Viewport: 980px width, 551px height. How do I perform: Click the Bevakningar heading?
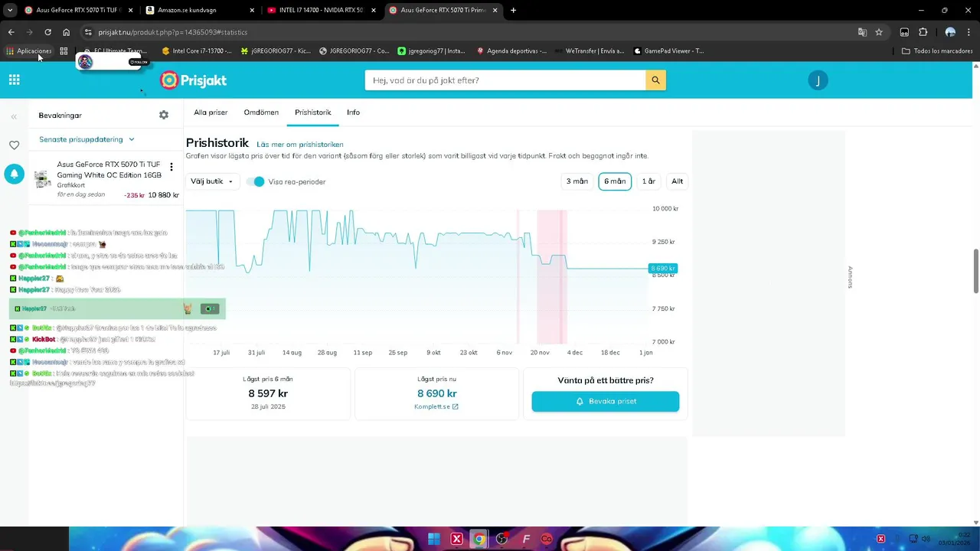[60, 116]
